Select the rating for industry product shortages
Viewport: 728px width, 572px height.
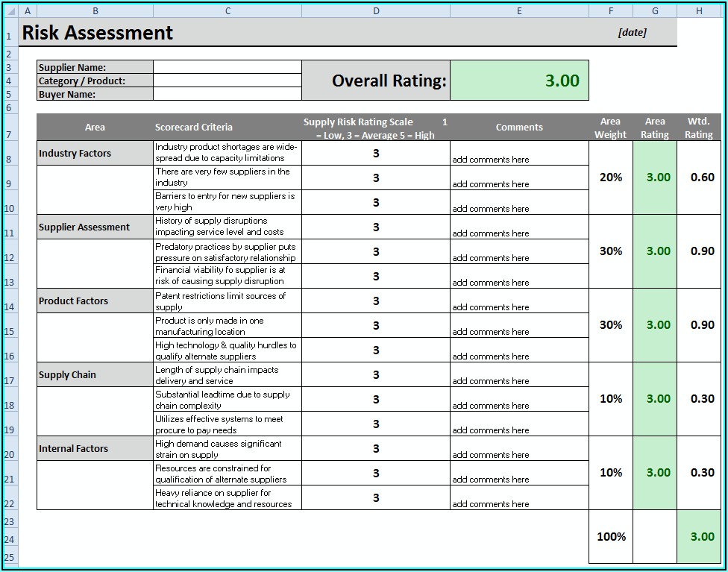click(x=376, y=153)
